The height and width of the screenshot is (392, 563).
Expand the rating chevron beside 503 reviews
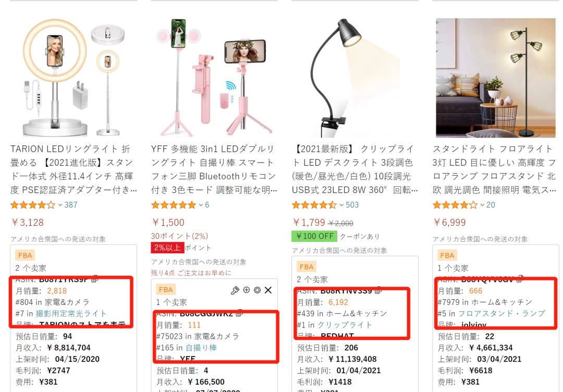341,205
